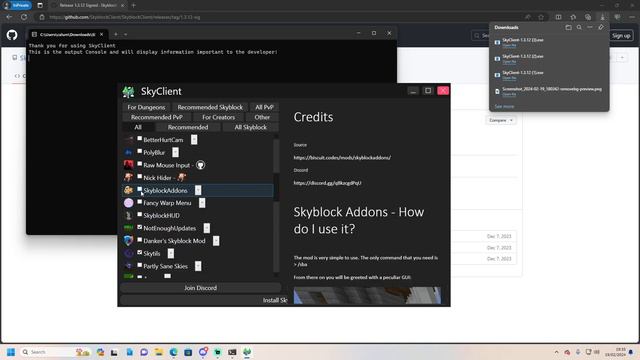Viewport: 640px width, 360px height.
Task: Open the Other tab
Action: point(262,117)
